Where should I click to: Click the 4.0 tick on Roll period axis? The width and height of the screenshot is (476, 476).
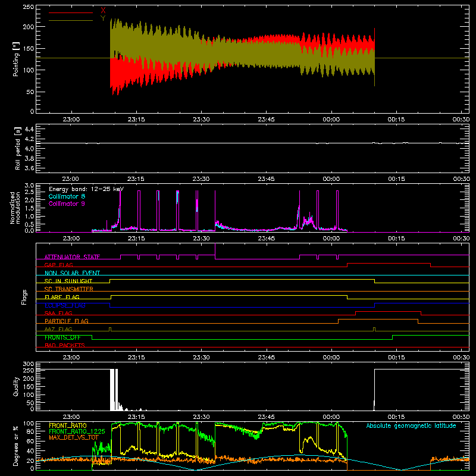29,149
